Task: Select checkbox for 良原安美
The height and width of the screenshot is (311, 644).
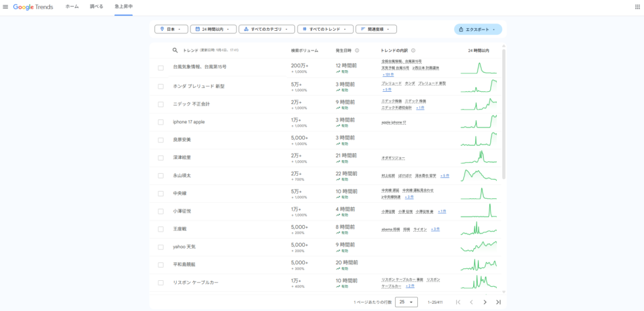Action: point(160,140)
